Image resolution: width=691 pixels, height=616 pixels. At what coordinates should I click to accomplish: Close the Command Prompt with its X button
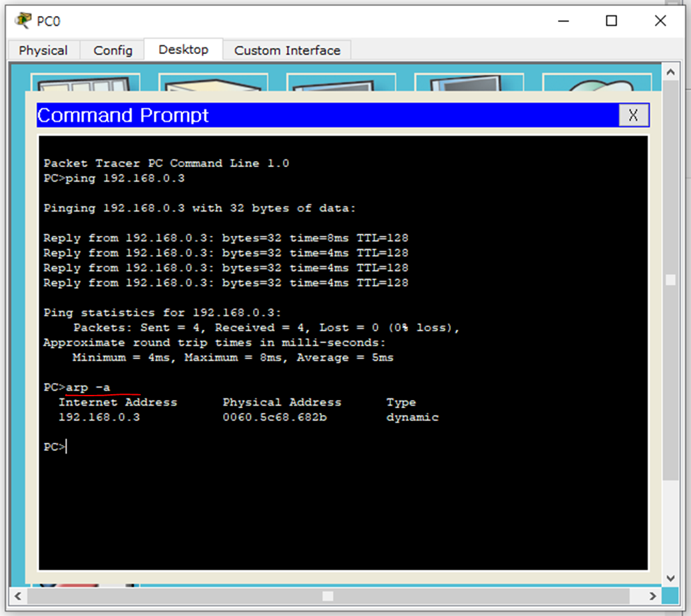tap(633, 115)
